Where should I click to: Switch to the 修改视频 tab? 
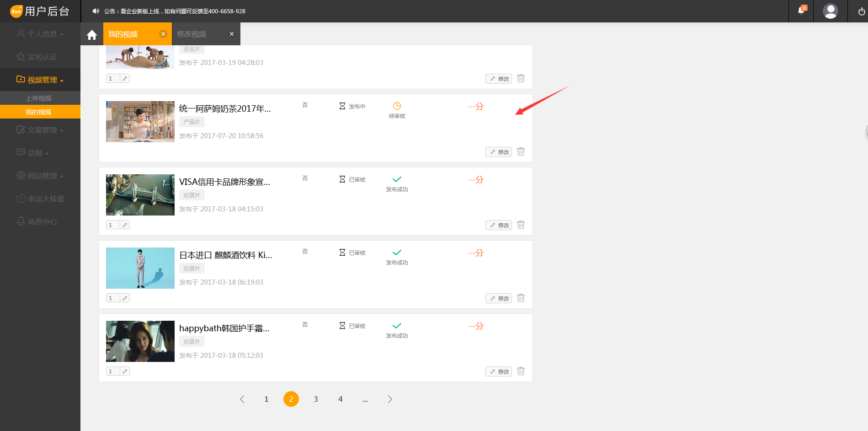(192, 34)
